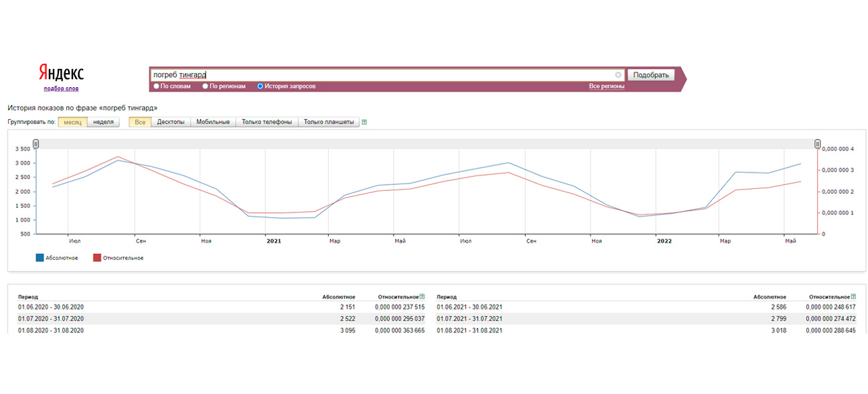This screenshot has height=394, width=868.
Task: Open the подбор слов link
Action: (x=60, y=88)
